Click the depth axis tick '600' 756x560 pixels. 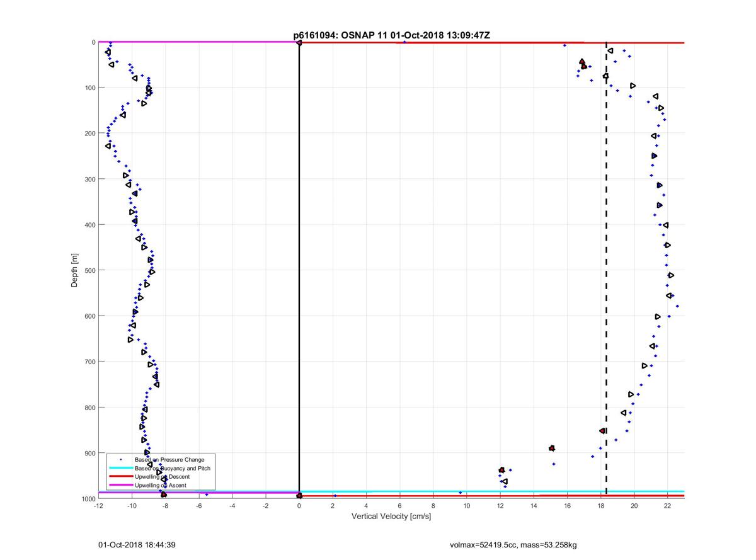point(89,316)
